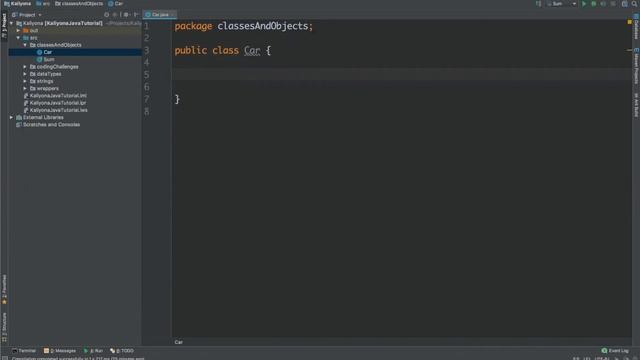
Task: Select KallyonaJavaTutorial.iws file
Action: click(x=75, y=110)
